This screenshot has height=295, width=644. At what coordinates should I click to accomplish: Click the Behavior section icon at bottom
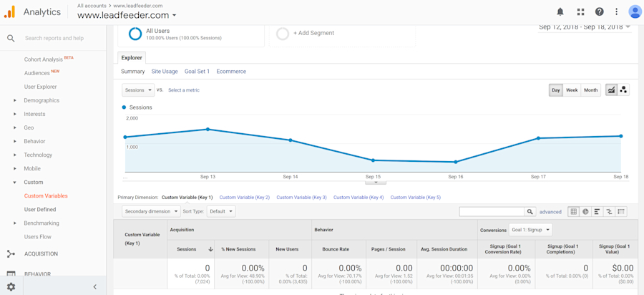click(11, 274)
